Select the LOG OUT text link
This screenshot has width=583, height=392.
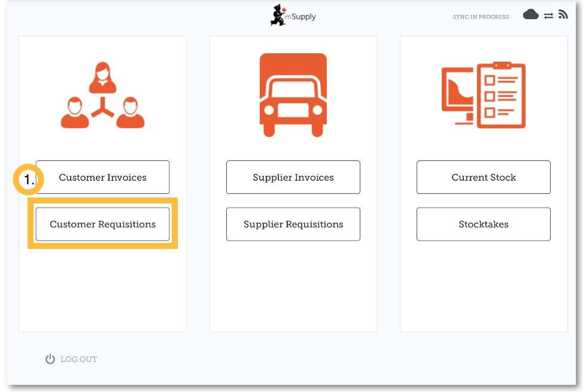click(x=78, y=360)
